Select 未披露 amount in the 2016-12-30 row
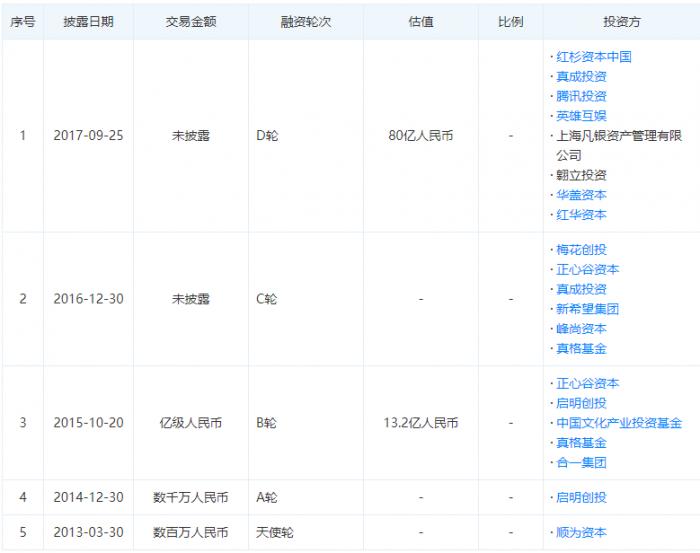700x553 pixels. 191,299
